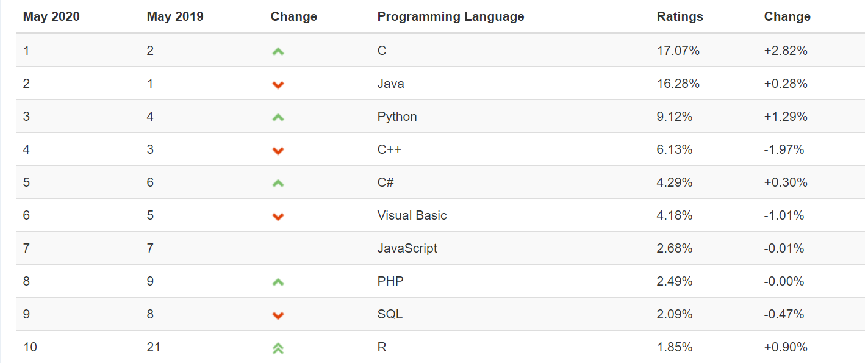
Task: Click the +0.90% change value for R
Action: (786, 347)
